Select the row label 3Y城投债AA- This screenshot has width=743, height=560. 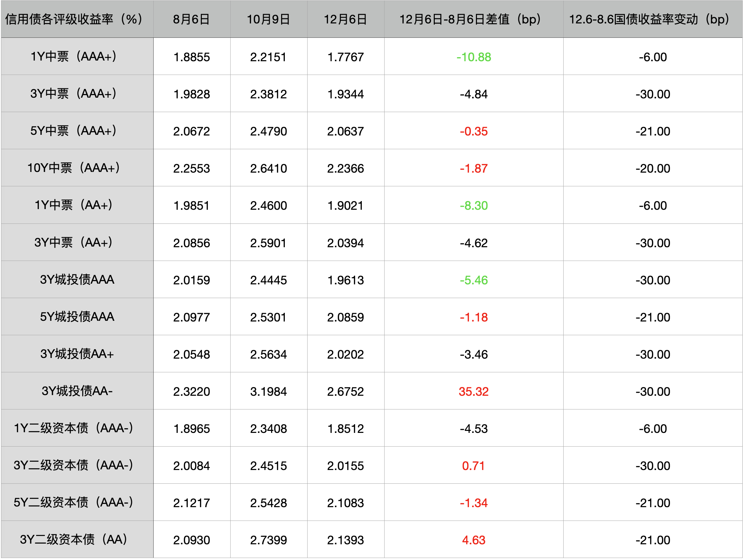pyautogui.click(x=77, y=391)
